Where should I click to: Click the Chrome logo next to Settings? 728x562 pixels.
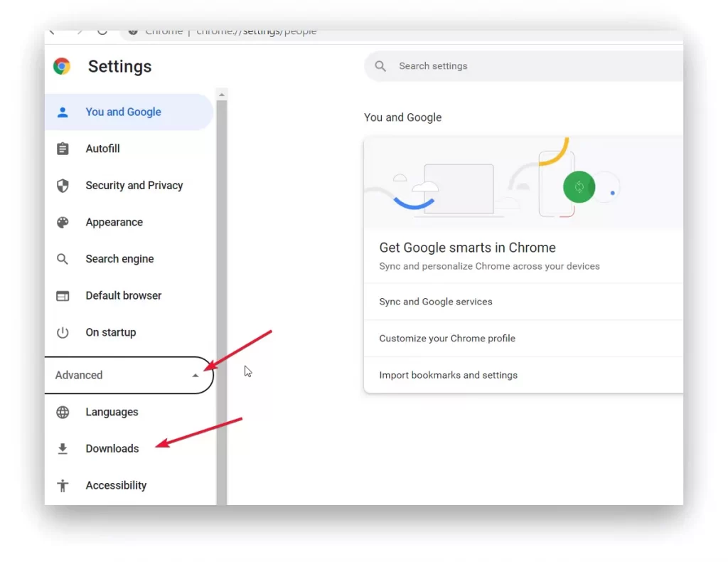click(62, 66)
